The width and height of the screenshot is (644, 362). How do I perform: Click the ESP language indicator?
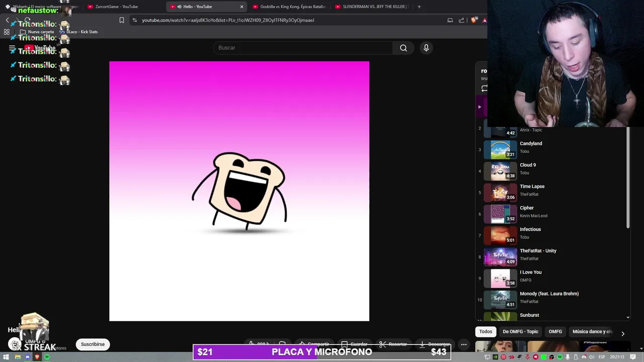[602, 357]
